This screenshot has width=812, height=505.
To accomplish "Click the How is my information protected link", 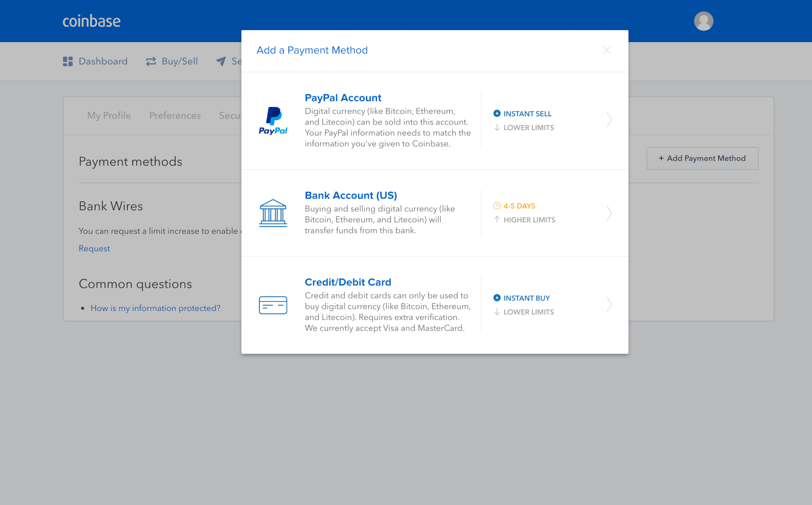I will (x=155, y=308).
